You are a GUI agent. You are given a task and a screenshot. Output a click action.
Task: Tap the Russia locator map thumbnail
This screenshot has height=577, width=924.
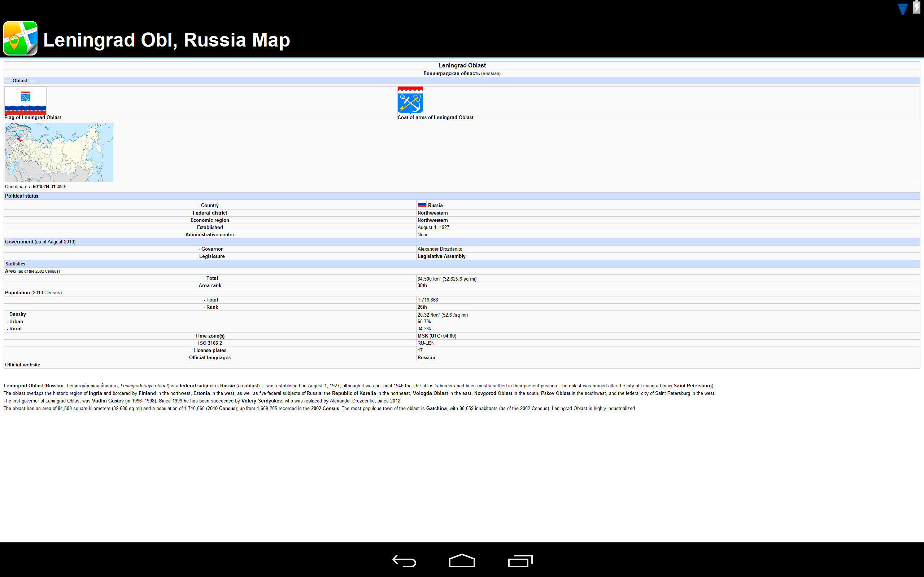tap(59, 152)
